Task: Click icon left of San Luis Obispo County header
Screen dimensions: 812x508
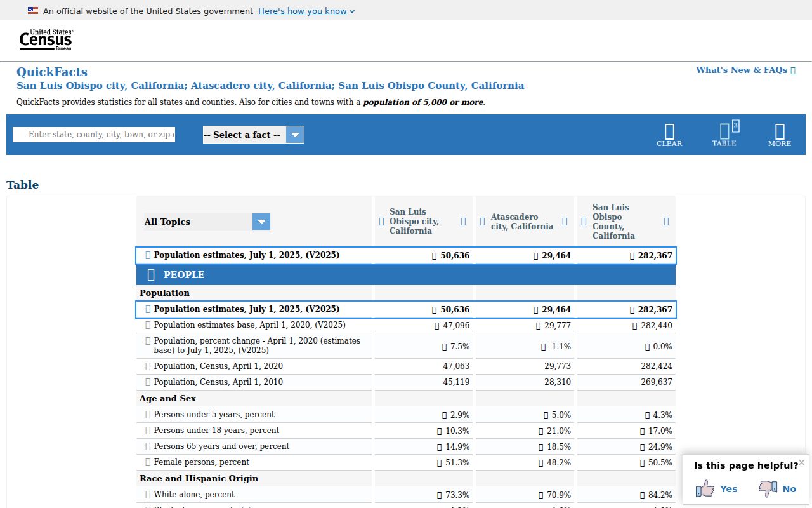Action: [x=584, y=222]
